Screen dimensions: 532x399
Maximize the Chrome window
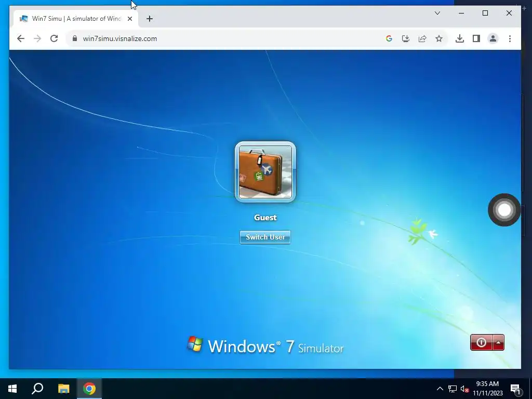485,13
